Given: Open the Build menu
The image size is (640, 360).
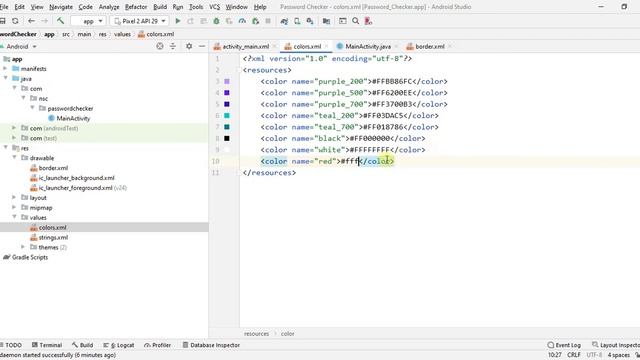Looking at the screenshot, I should click(160, 7).
